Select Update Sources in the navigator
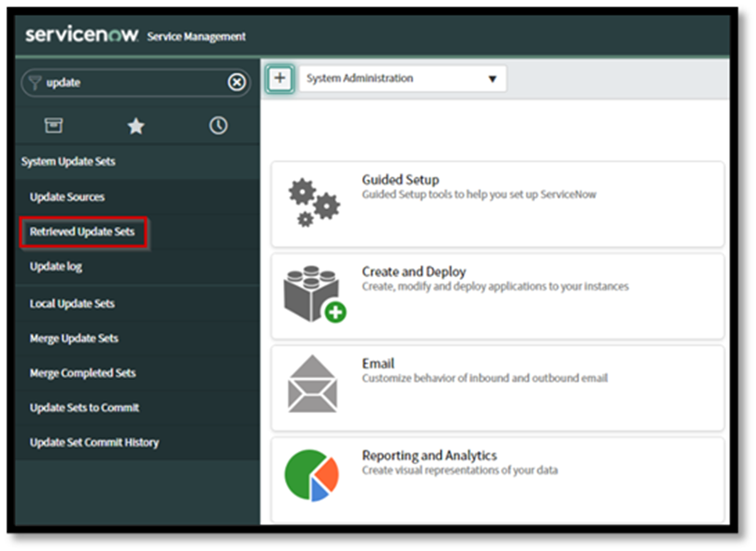 pos(67,197)
